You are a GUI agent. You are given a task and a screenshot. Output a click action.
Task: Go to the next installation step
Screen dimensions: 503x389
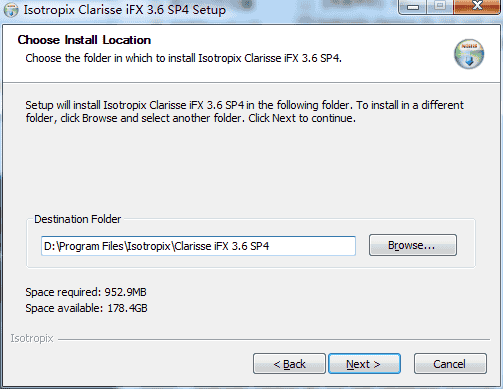(x=364, y=364)
